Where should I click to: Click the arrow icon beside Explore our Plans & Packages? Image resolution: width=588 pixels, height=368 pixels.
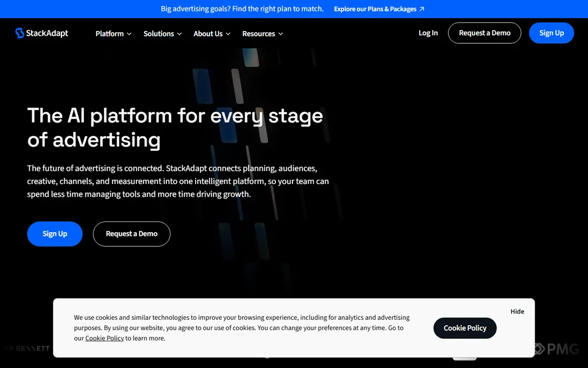coord(422,9)
